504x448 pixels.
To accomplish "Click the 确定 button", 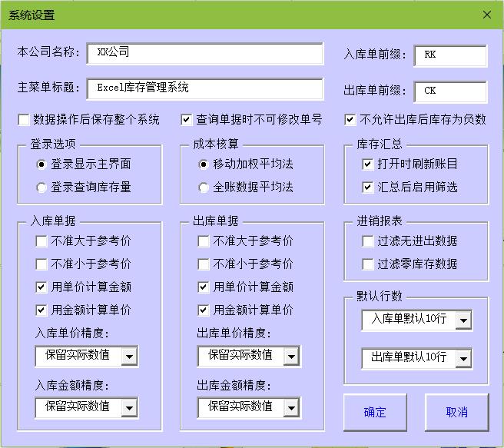I will (x=375, y=413).
